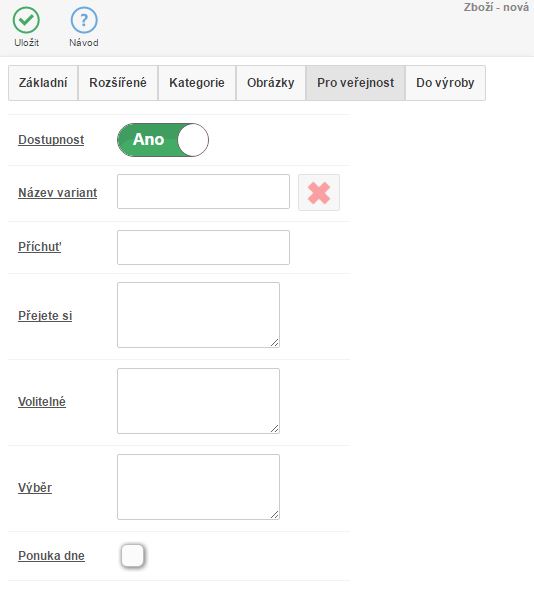Image resolution: width=534 pixels, height=596 pixels.
Task: Click the Název variant text field
Action: [203, 192]
